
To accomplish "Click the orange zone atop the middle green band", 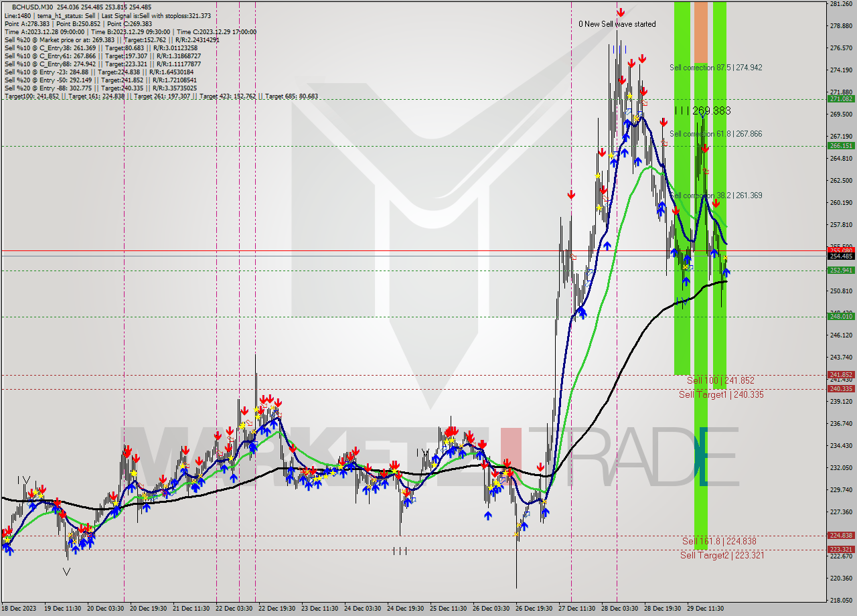I will [700, 32].
